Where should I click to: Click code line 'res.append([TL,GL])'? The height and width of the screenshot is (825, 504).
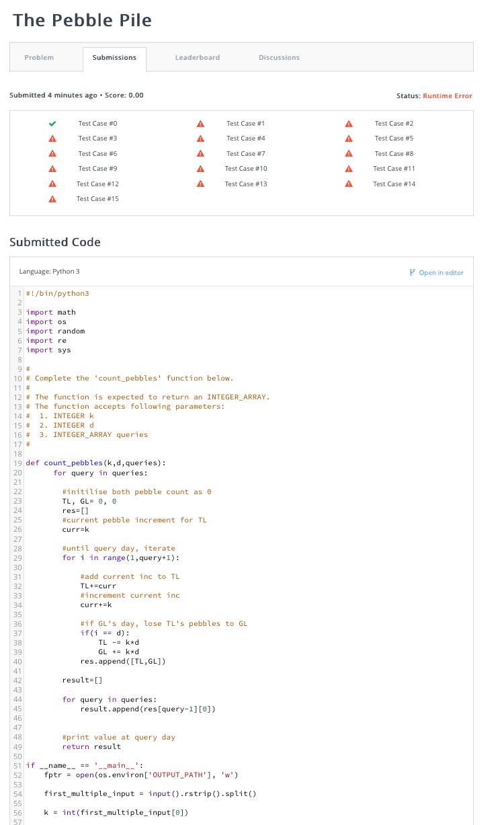pos(123,662)
